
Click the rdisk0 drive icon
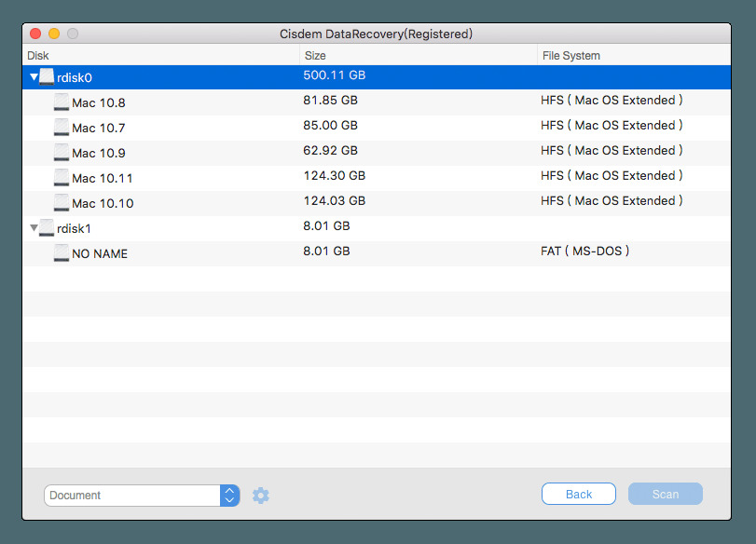point(47,76)
